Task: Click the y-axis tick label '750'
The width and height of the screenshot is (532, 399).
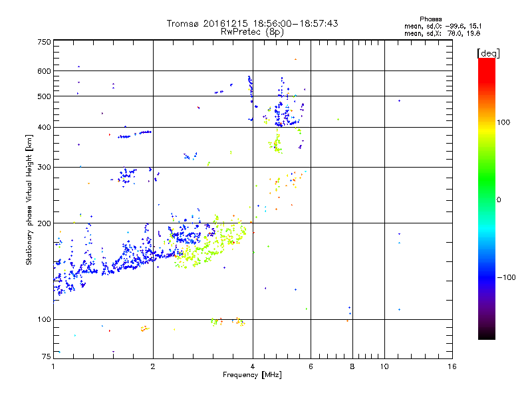Action: click(x=44, y=42)
